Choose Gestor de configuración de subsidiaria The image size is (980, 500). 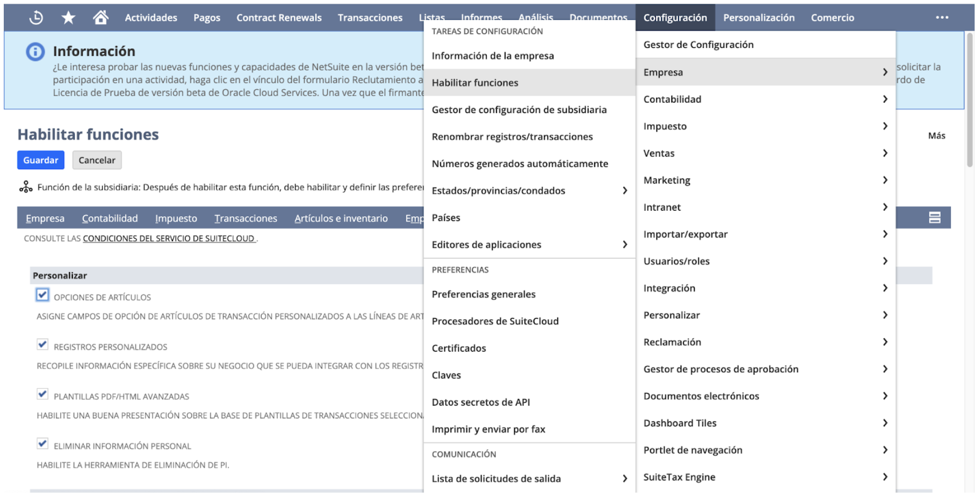click(530, 110)
